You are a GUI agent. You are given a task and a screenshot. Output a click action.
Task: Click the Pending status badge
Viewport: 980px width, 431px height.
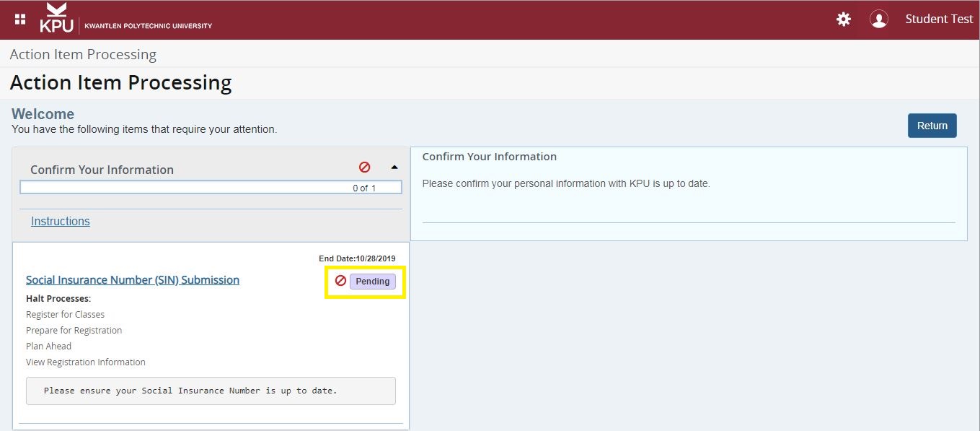(372, 282)
